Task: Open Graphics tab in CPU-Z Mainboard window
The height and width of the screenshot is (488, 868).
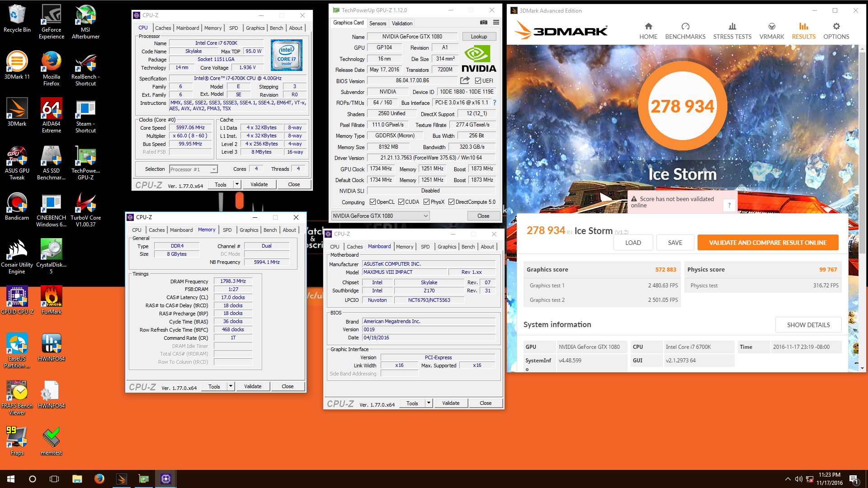Action: pyautogui.click(x=447, y=247)
